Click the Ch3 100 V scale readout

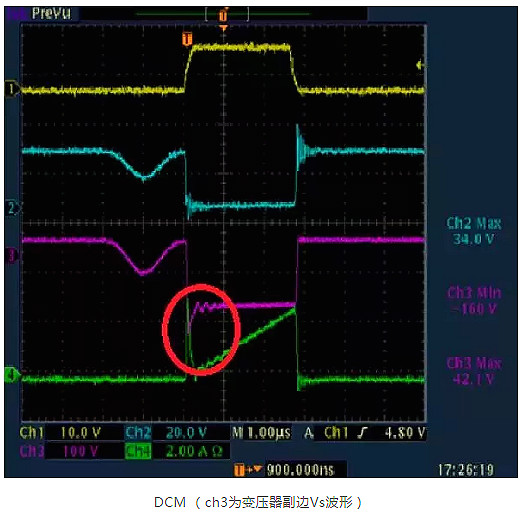tap(60, 452)
